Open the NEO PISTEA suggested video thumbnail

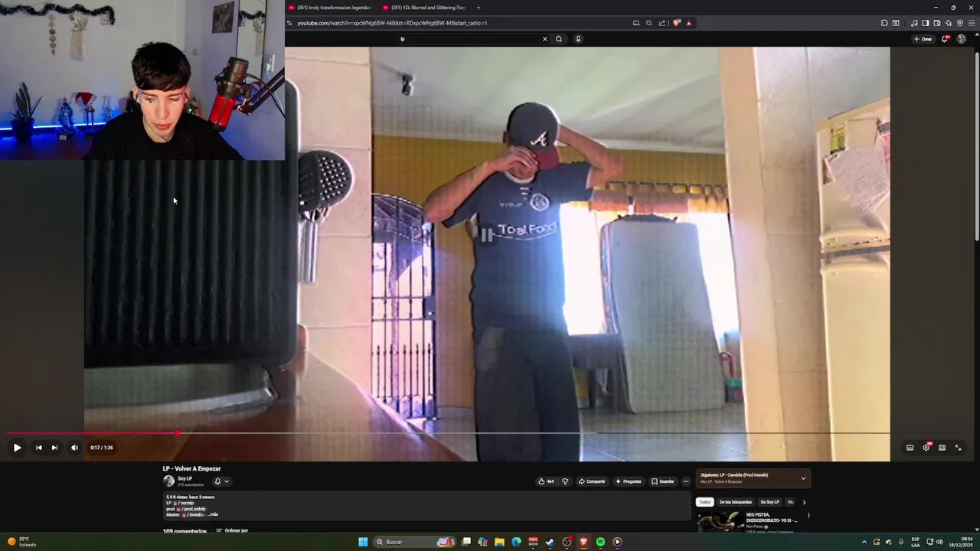pyautogui.click(x=720, y=521)
